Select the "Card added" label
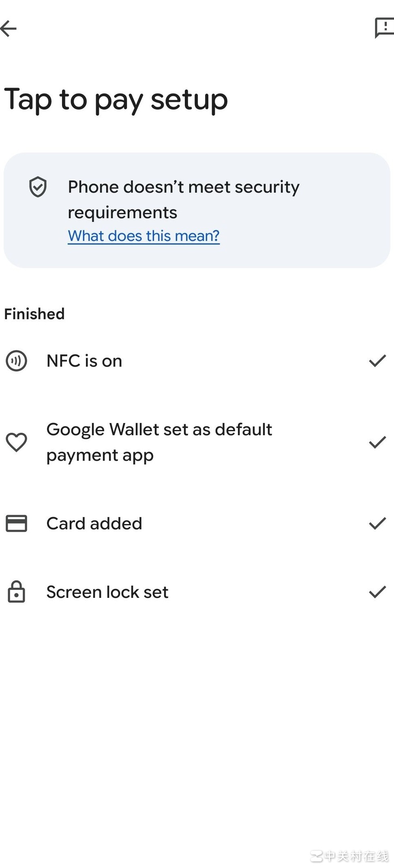This screenshot has height=868, width=394. point(94,523)
